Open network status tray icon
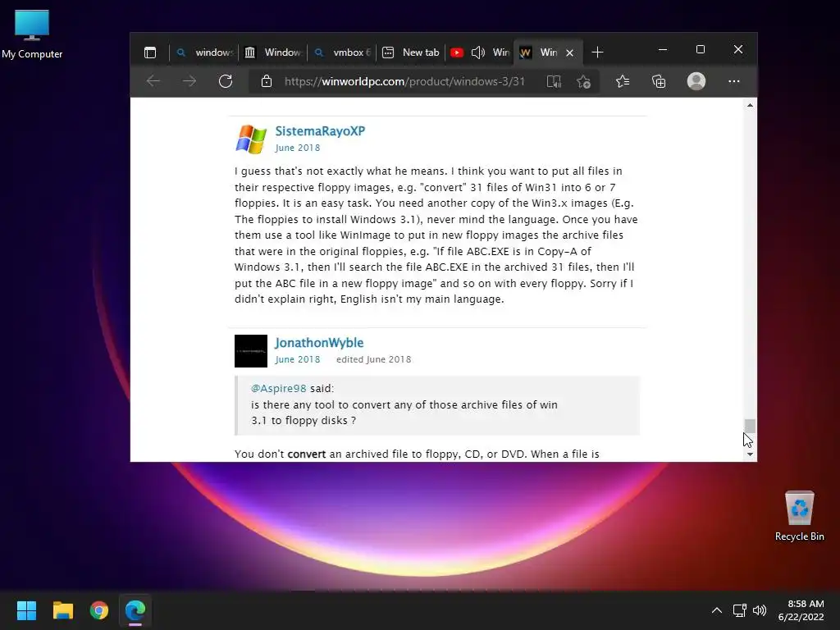840x630 pixels. pyautogui.click(x=740, y=610)
